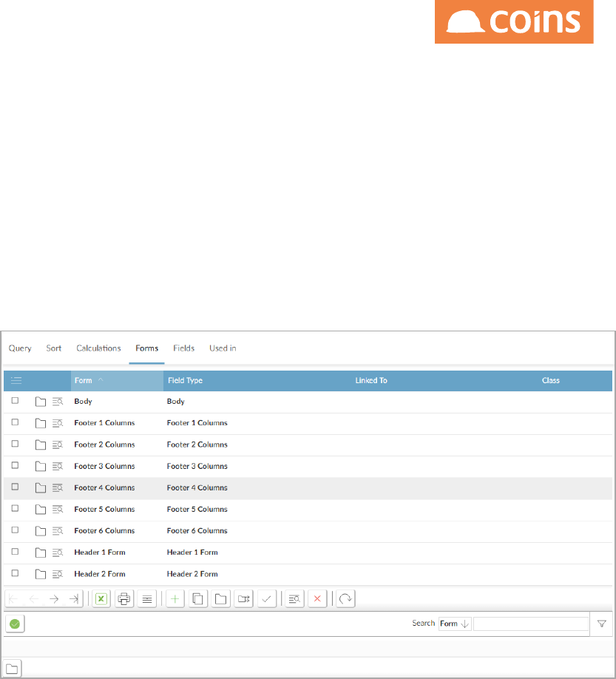Open folder icon for Header 1 Form
The image size is (616, 679).
41,553
